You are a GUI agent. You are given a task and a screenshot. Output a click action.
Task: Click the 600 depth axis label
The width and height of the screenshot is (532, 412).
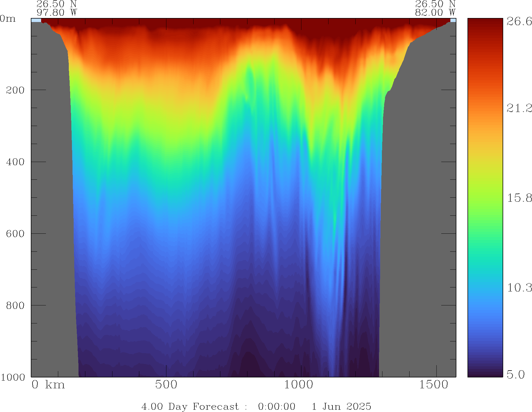[15, 233]
